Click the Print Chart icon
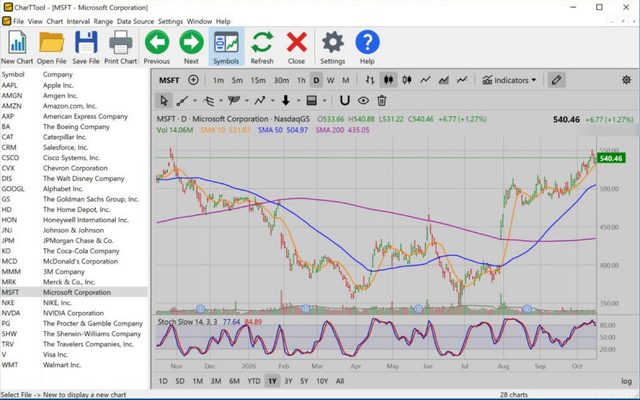 pyautogui.click(x=120, y=47)
